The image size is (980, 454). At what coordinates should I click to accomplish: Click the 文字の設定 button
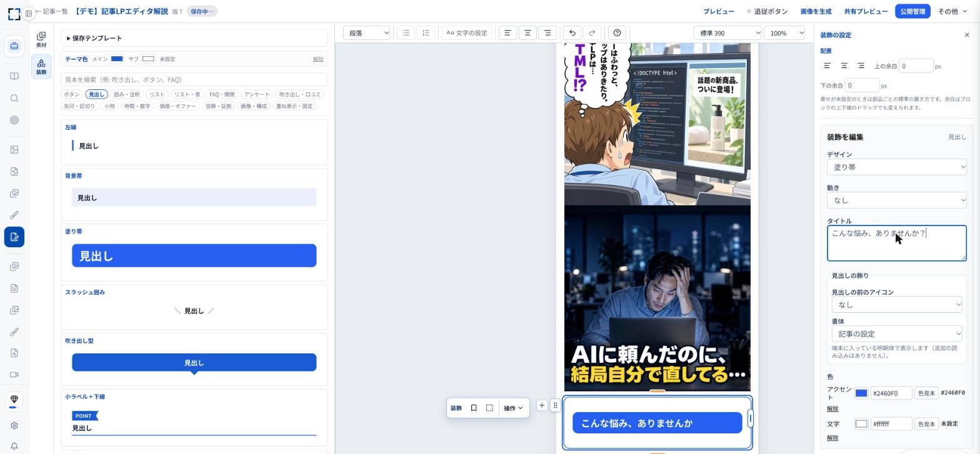[x=466, y=33]
